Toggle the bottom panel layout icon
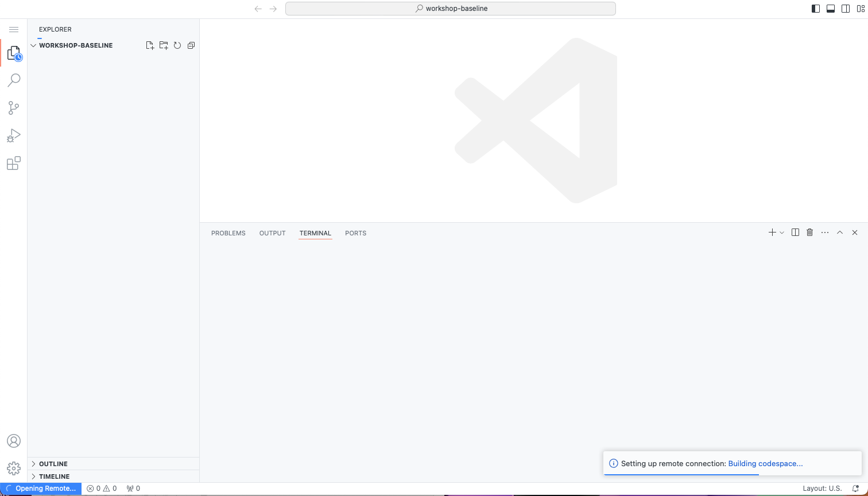 [831, 9]
